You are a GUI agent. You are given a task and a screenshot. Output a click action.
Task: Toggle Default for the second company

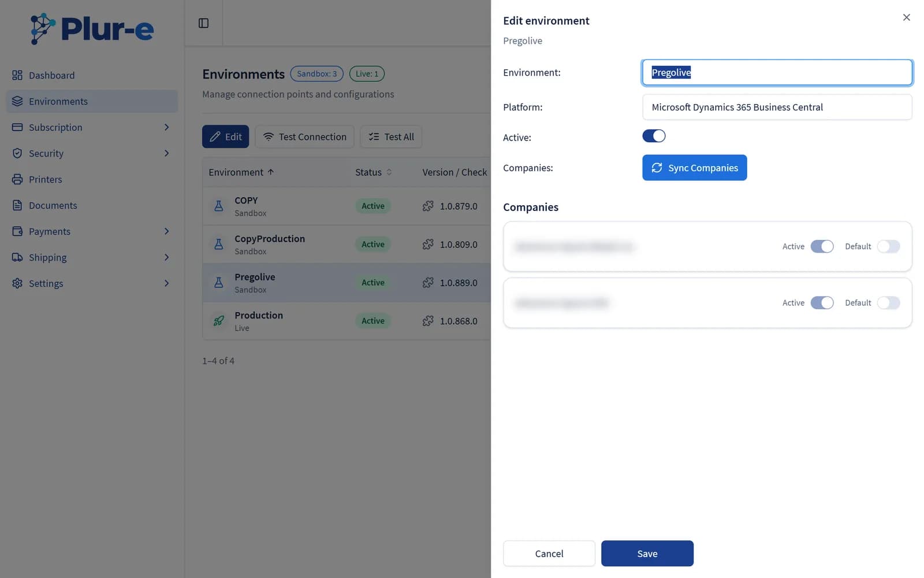tap(888, 303)
